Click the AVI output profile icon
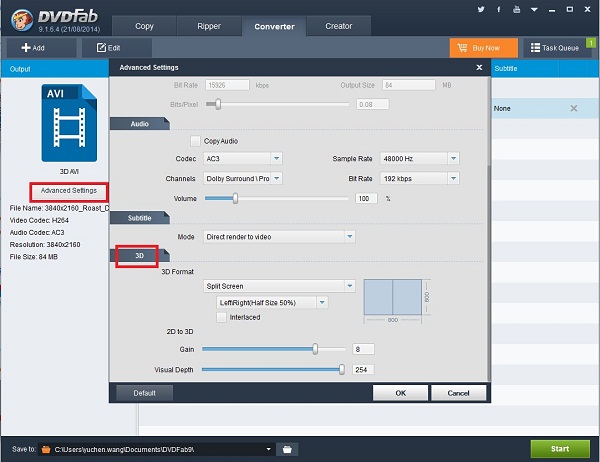This screenshot has width=600, height=462. (69, 123)
